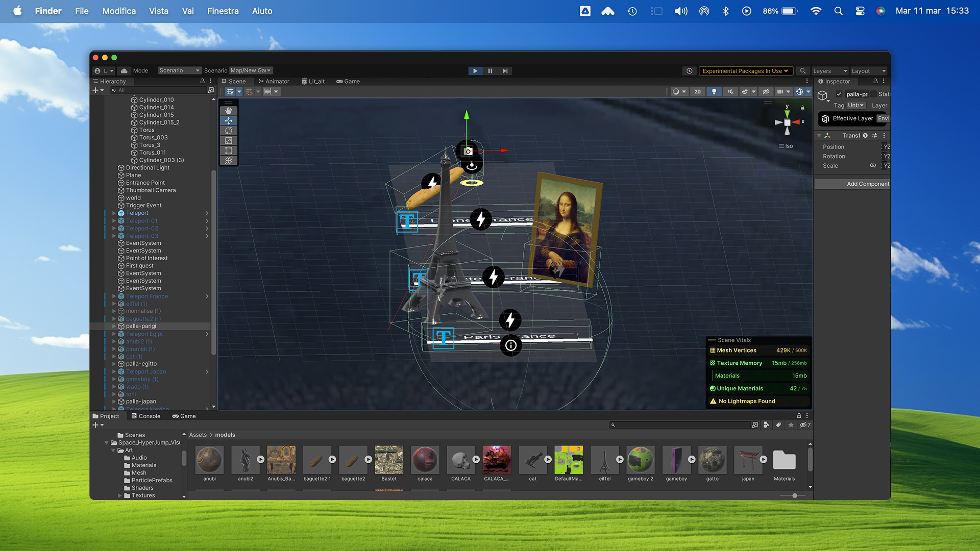Toggle the Static checkbox in Inspector

tap(874, 94)
